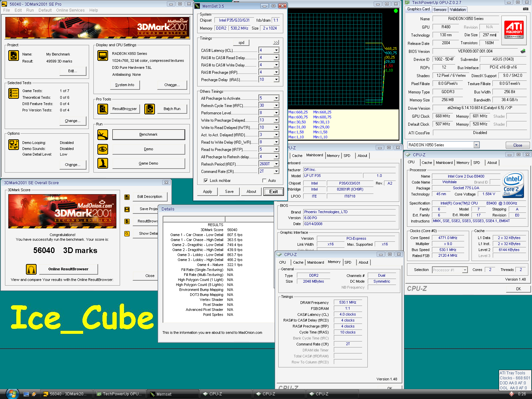The image size is (532, 399).
Task: Click the Options demo looping icon
Action: pyautogui.click(x=14, y=145)
